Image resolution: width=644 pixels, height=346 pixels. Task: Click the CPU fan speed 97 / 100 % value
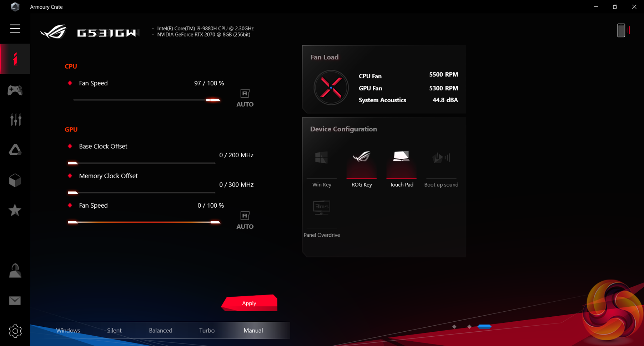(x=209, y=83)
